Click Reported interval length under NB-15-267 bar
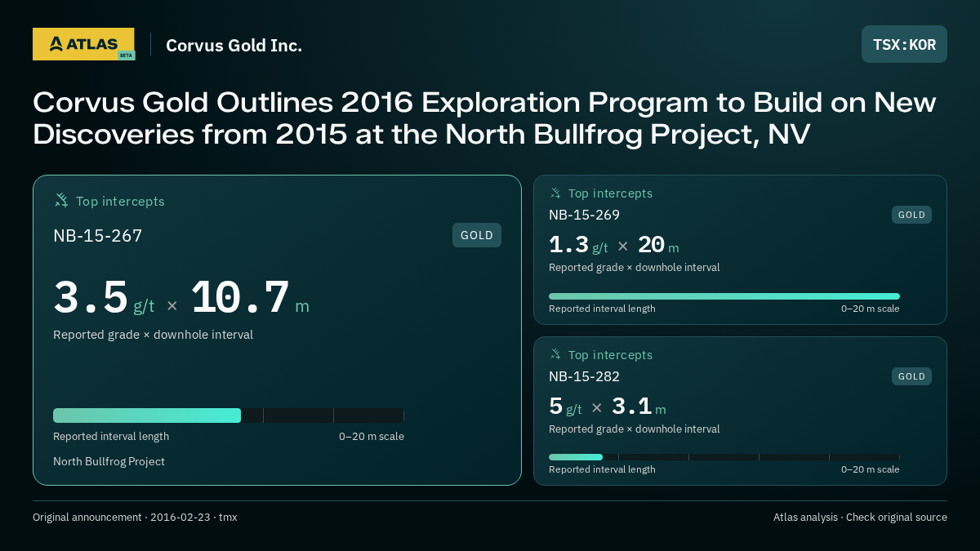The image size is (980, 551). (x=111, y=436)
